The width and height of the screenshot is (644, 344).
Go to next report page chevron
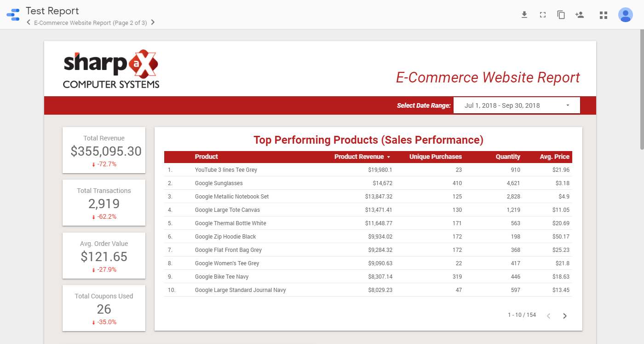pyautogui.click(x=153, y=22)
